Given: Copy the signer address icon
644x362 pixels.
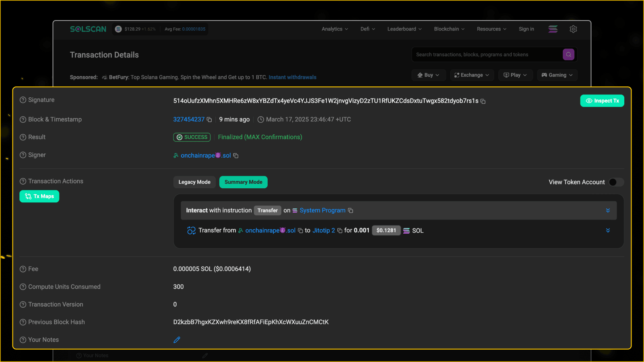Looking at the screenshot, I should 236,156.
